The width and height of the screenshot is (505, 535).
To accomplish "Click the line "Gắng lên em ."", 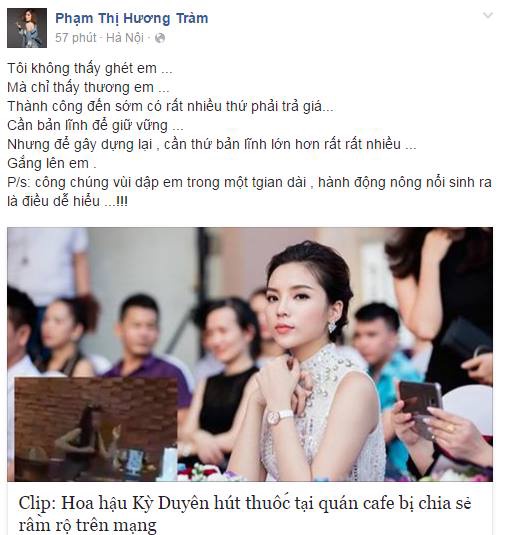I will pos(52,163).
